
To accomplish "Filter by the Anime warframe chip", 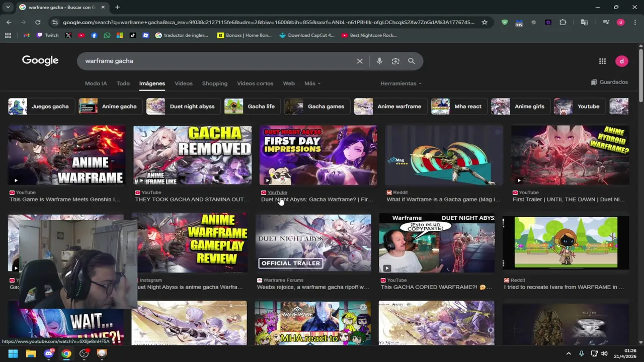I will click(x=391, y=107).
